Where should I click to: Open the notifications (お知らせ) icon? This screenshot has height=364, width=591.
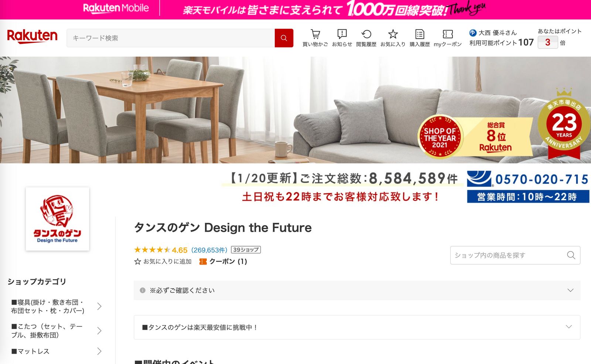point(342,34)
